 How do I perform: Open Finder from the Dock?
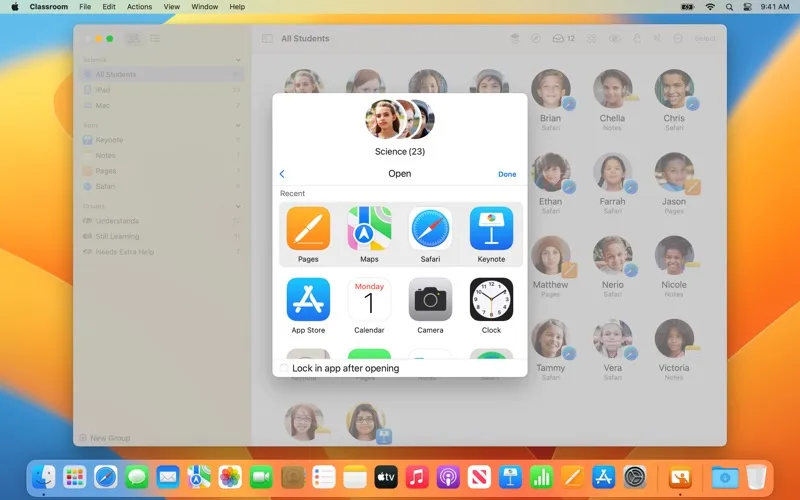pyautogui.click(x=43, y=478)
